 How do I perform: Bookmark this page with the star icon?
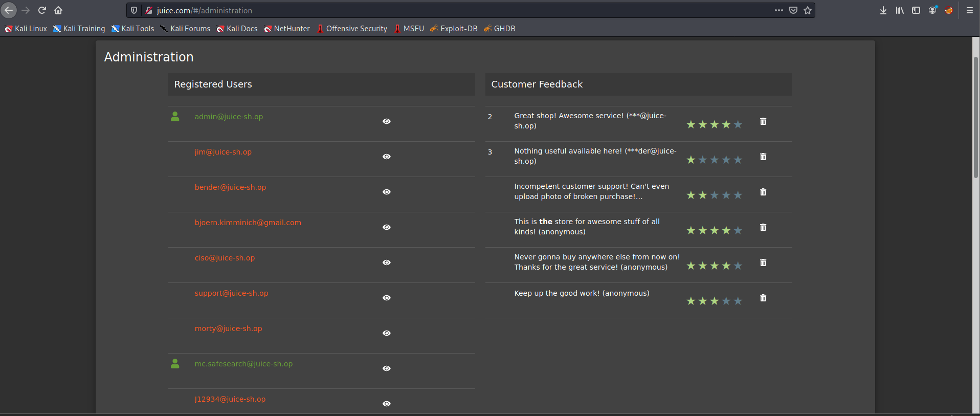pos(808,10)
